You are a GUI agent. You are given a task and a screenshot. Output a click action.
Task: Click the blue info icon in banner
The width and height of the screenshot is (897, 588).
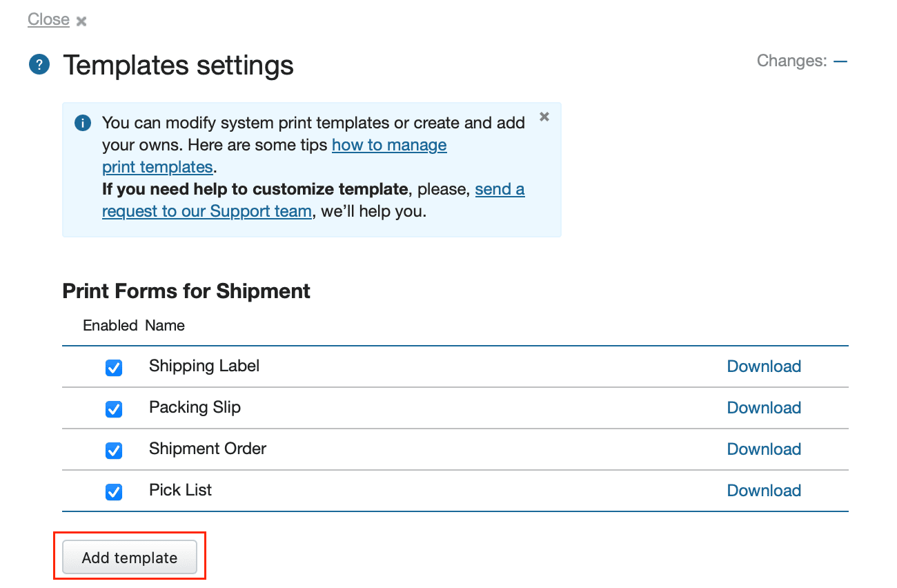[82, 124]
